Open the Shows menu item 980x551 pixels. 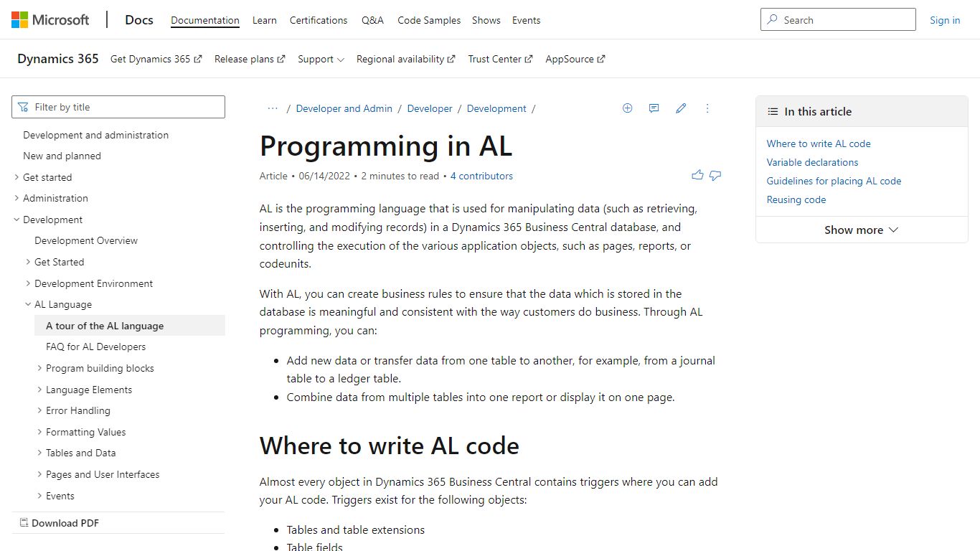tap(486, 20)
